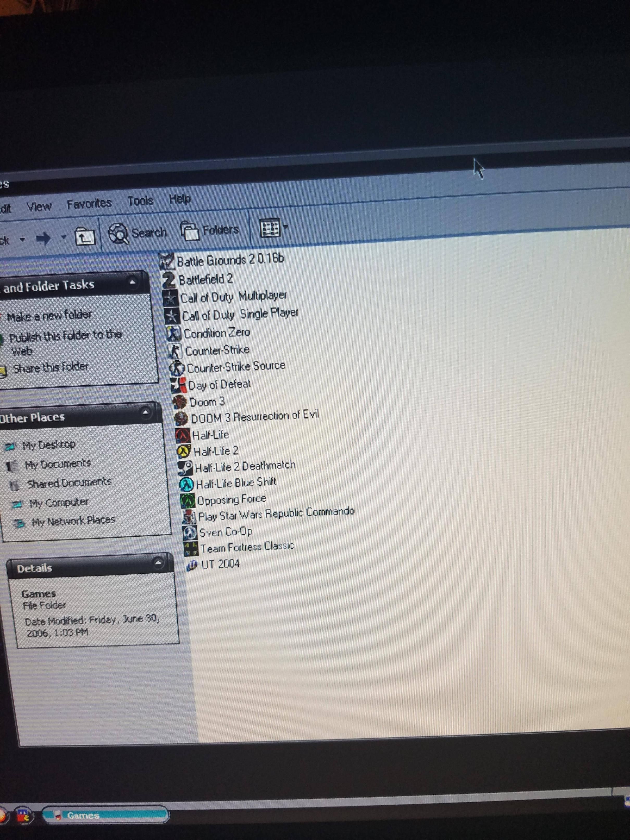Click the Opposing Force shortcut icon
Viewport: 630px width, 840px height.
tap(188, 501)
